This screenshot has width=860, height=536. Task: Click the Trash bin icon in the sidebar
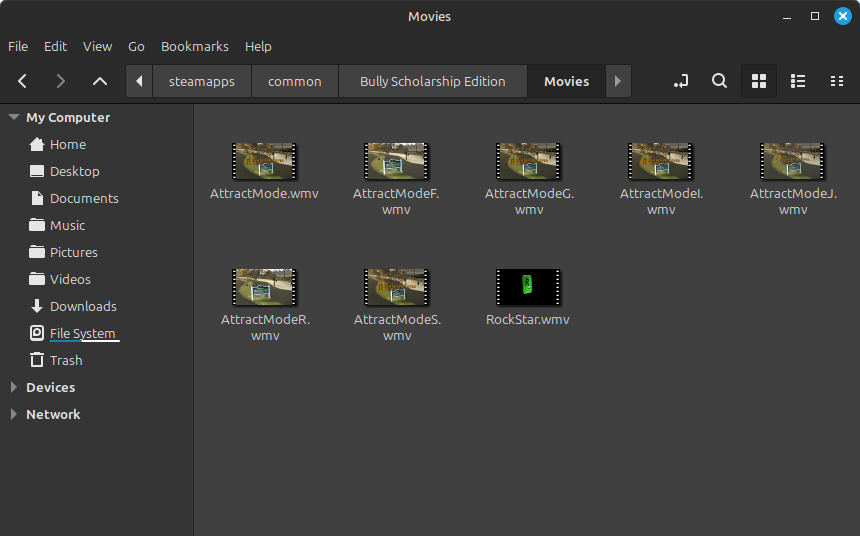click(x=37, y=360)
